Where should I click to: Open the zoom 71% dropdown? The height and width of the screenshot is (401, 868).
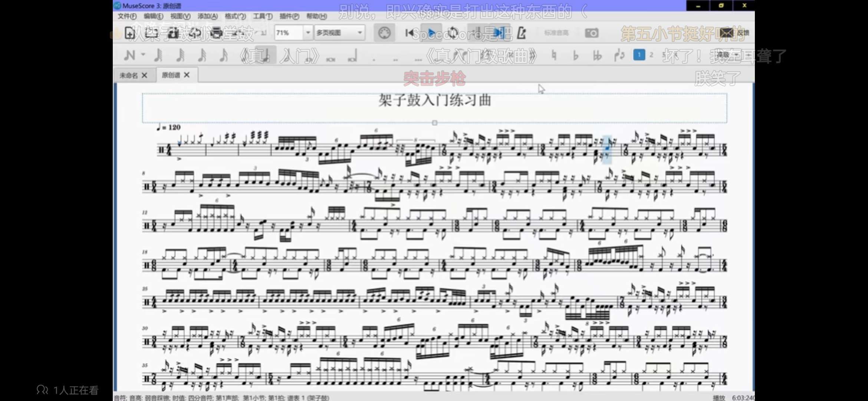tap(308, 33)
